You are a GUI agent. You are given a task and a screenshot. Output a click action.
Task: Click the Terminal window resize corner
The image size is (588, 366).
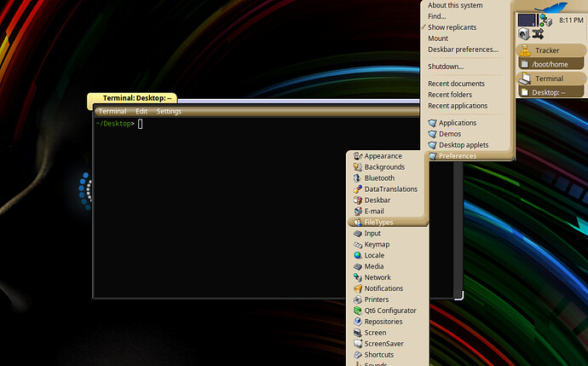tap(459, 295)
